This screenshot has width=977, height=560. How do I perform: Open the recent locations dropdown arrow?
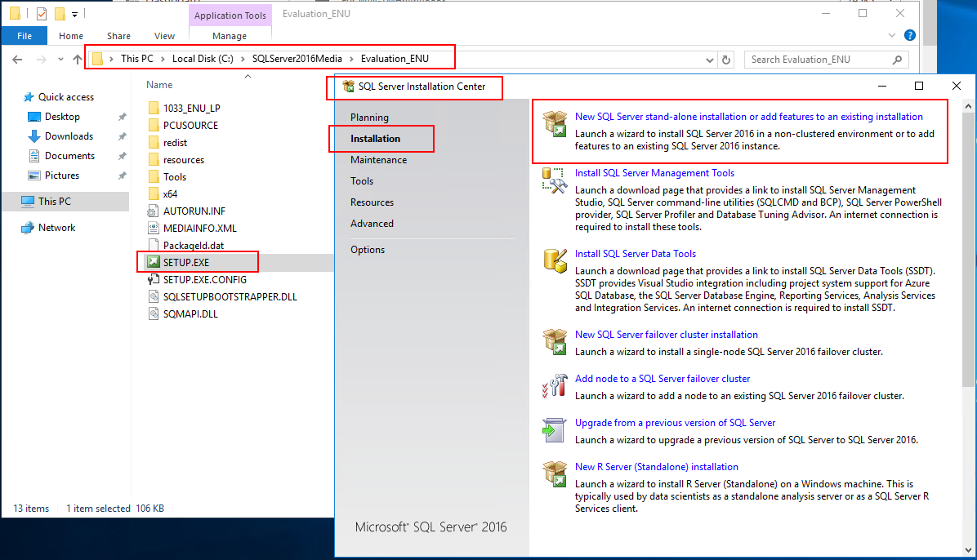tap(60, 59)
